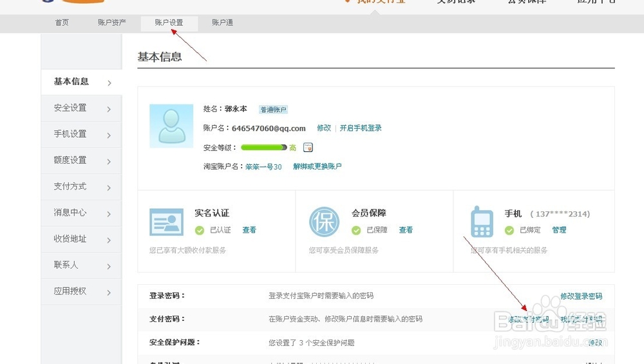This screenshot has height=364, width=644.
Task: Open the 首页 tab
Action: click(x=62, y=23)
